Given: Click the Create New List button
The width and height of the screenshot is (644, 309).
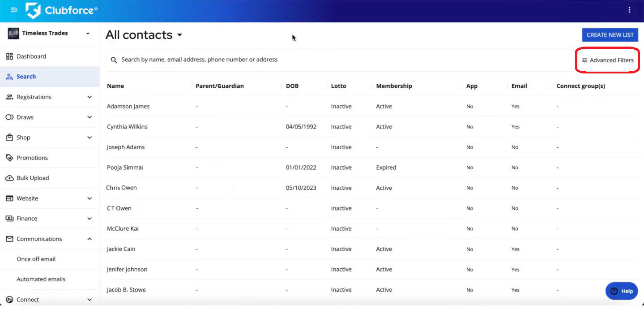Looking at the screenshot, I should click(610, 35).
